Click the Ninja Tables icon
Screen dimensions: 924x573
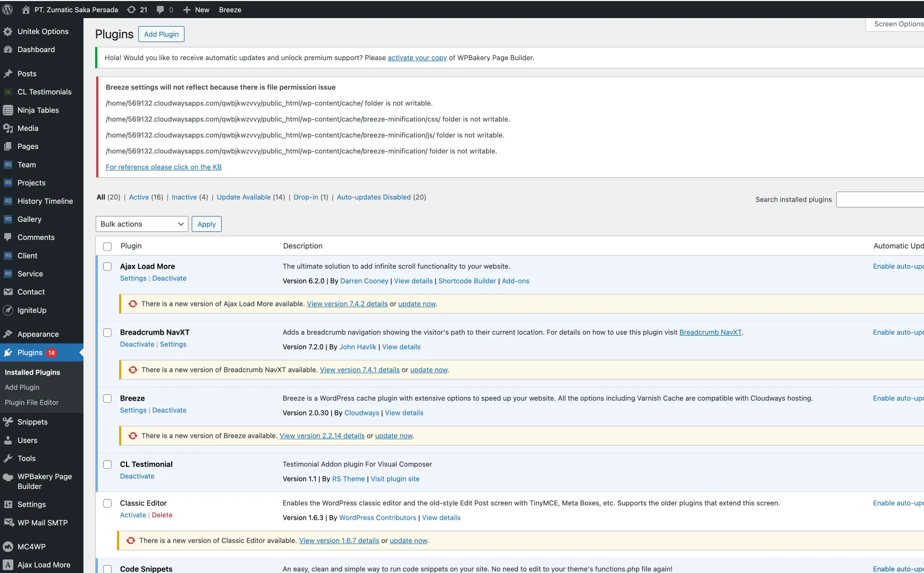(x=8, y=110)
